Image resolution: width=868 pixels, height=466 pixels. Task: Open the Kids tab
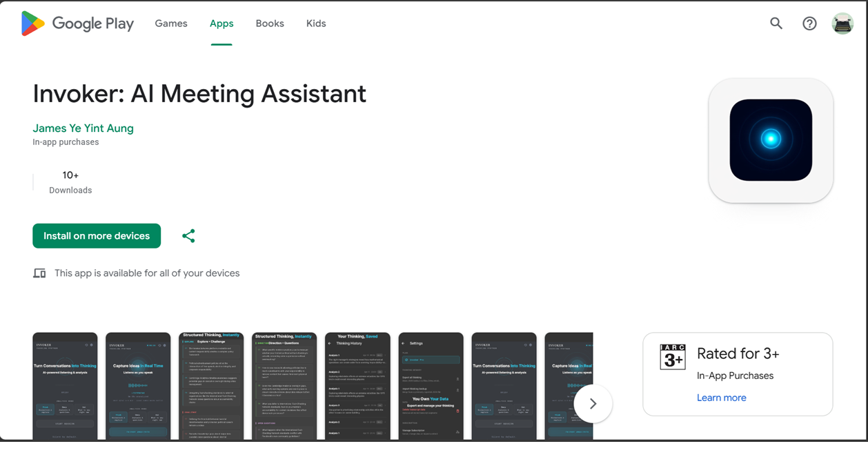point(316,23)
